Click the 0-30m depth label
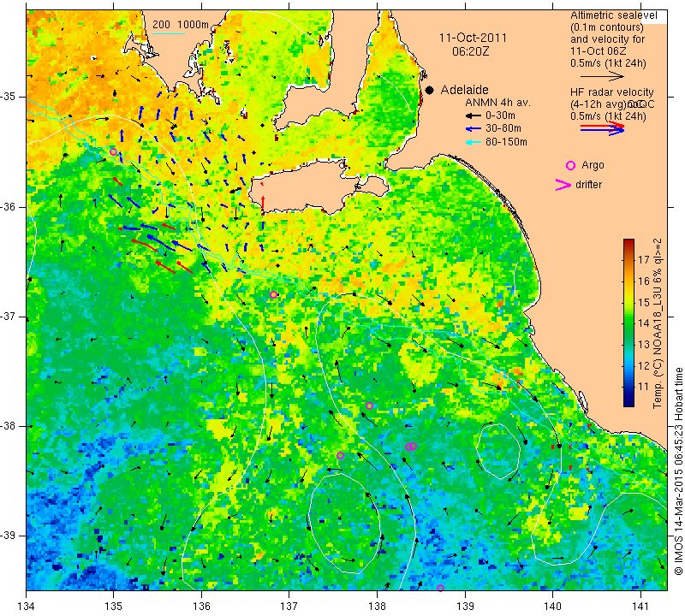The width and height of the screenshot is (685, 616). 500,115
